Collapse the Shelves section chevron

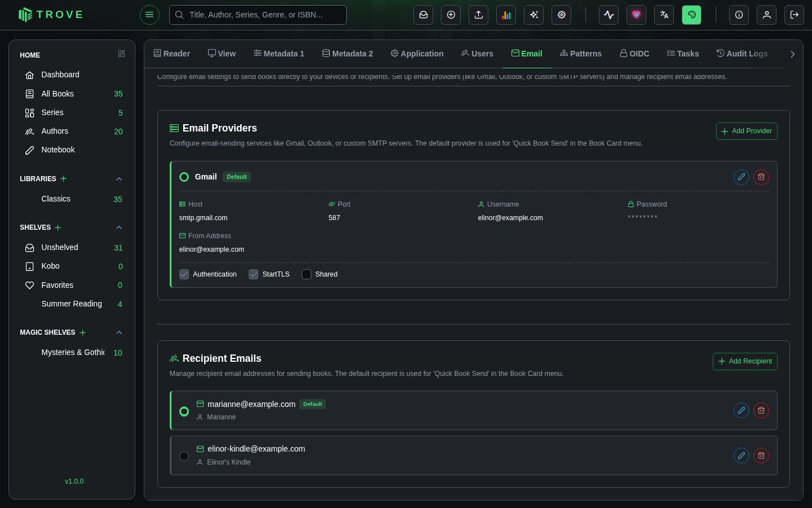[119, 227]
